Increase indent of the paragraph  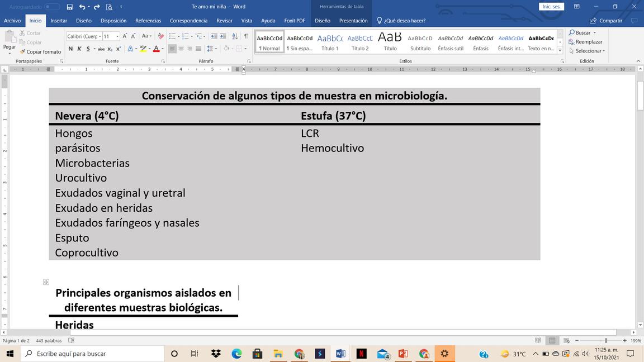(x=224, y=36)
